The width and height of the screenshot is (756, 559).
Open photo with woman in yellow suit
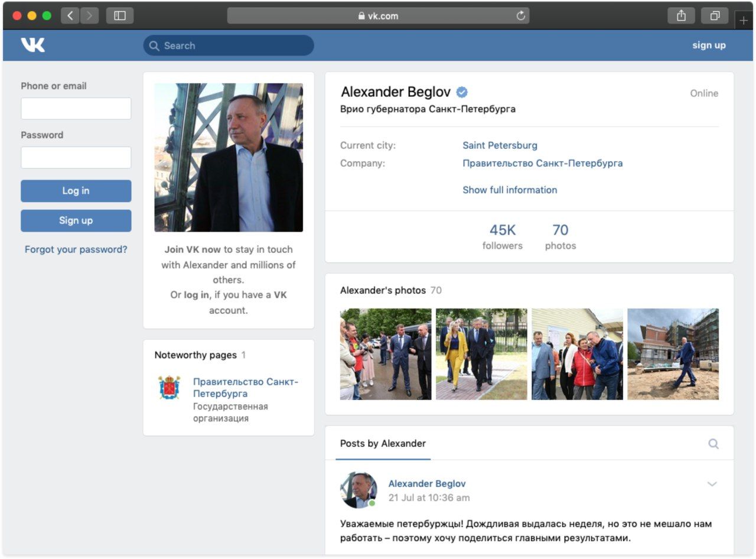(481, 354)
